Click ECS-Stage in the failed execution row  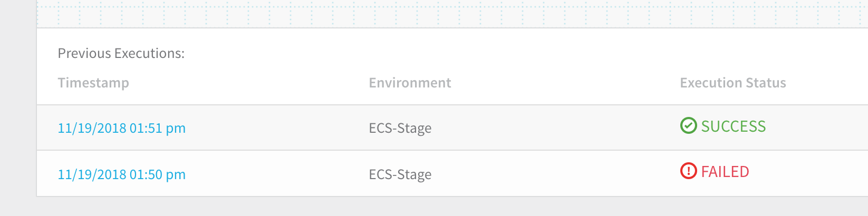[400, 174]
